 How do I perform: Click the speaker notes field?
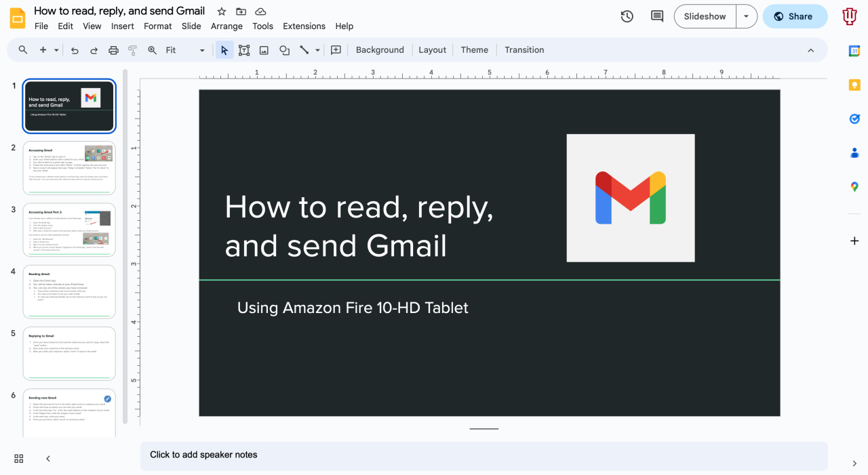coord(484,455)
